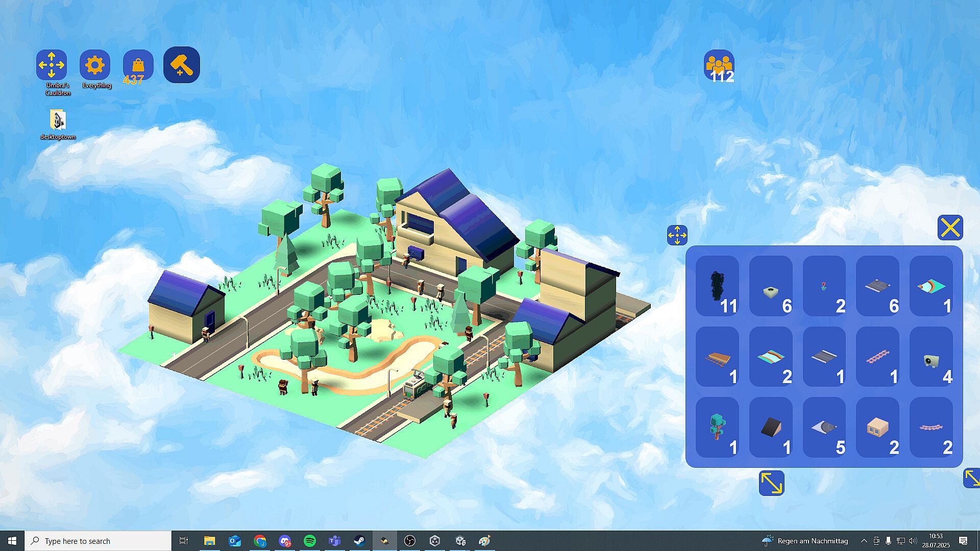
Task: Choose the black bush item with count 11
Action: [717, 286]
